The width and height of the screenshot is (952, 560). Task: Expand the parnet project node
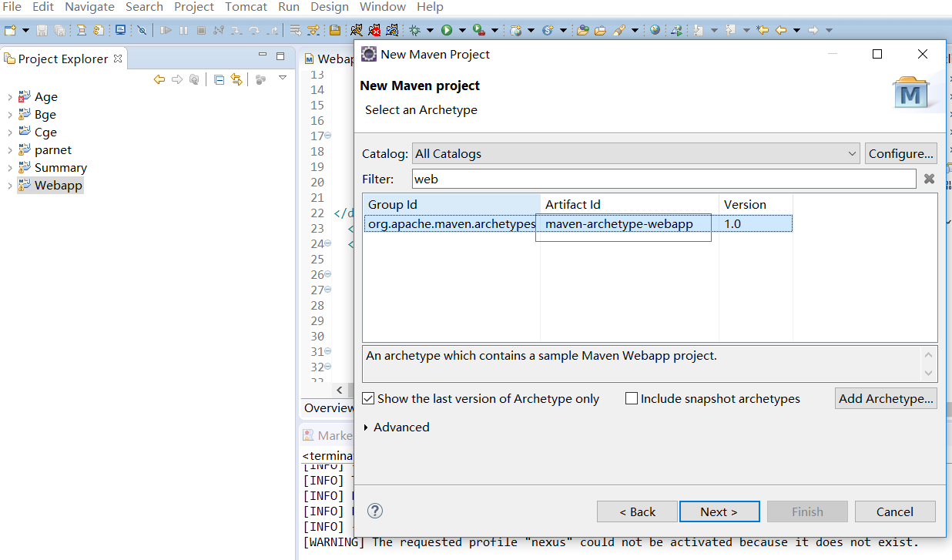[x=10, y=150]
